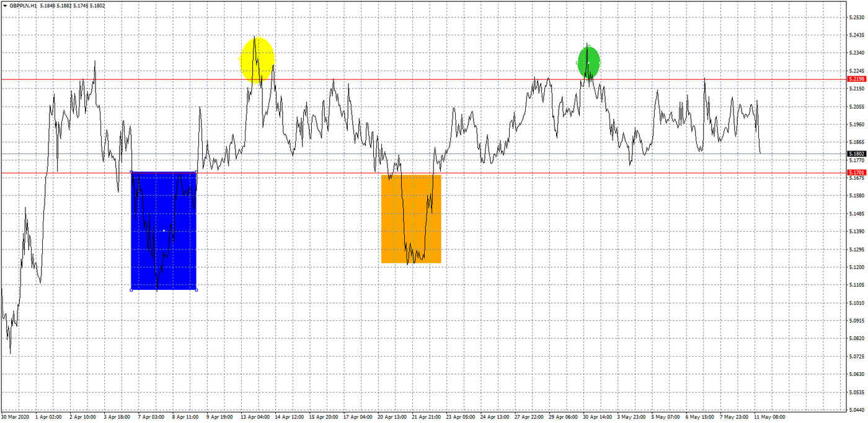Click the red 5.1701 price label

pos(856,173)
